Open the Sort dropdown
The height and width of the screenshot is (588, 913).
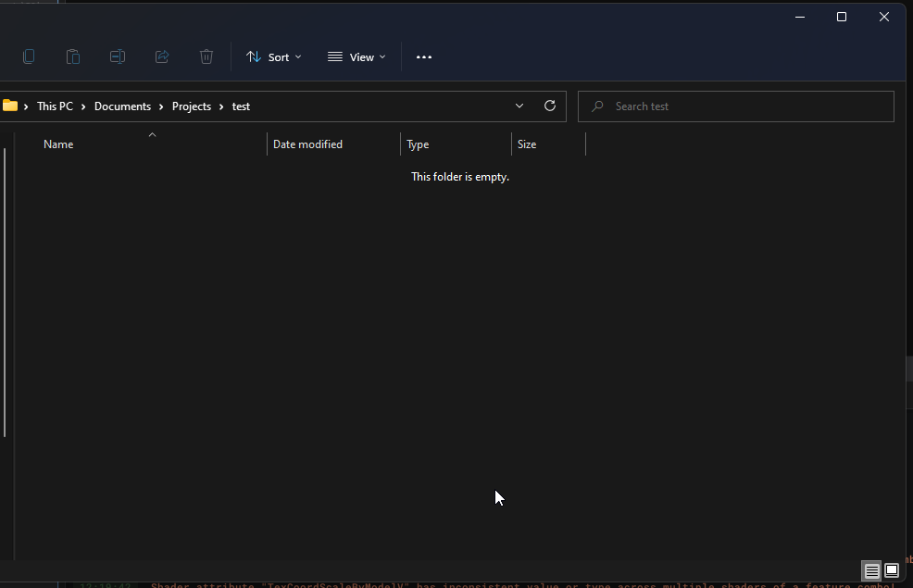click(x=273, y=56)
